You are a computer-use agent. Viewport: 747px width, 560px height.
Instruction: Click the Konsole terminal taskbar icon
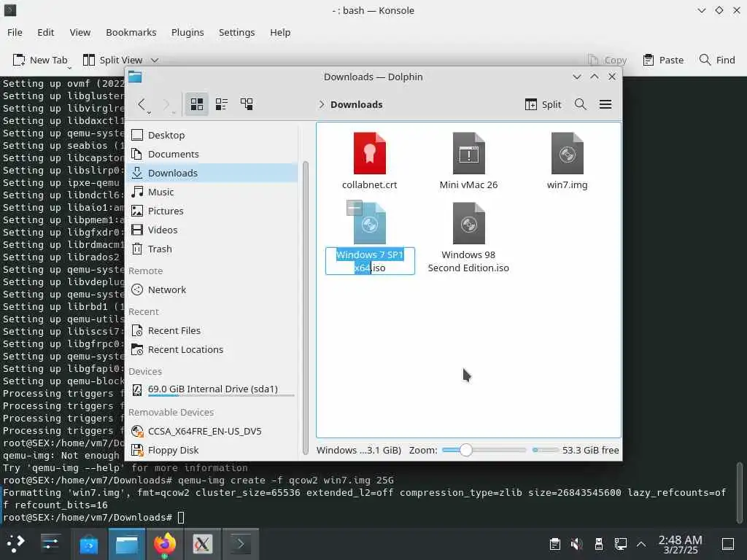pyautogui.click(x=241, y=544)
